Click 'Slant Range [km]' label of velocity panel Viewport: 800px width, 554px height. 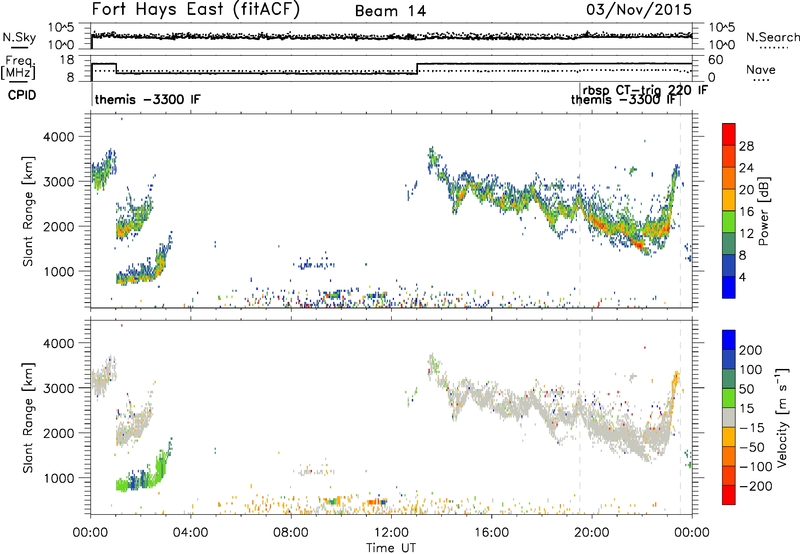click(28, 418)
